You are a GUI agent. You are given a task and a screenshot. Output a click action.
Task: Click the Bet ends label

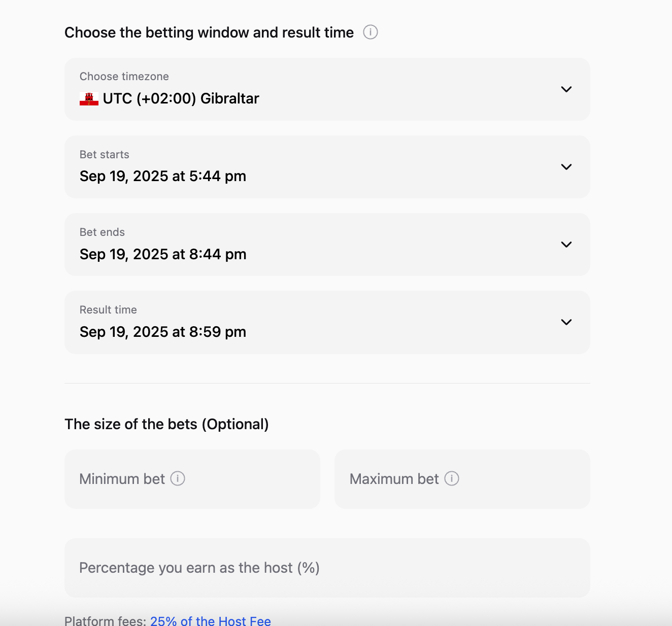(x=102, y=232)
